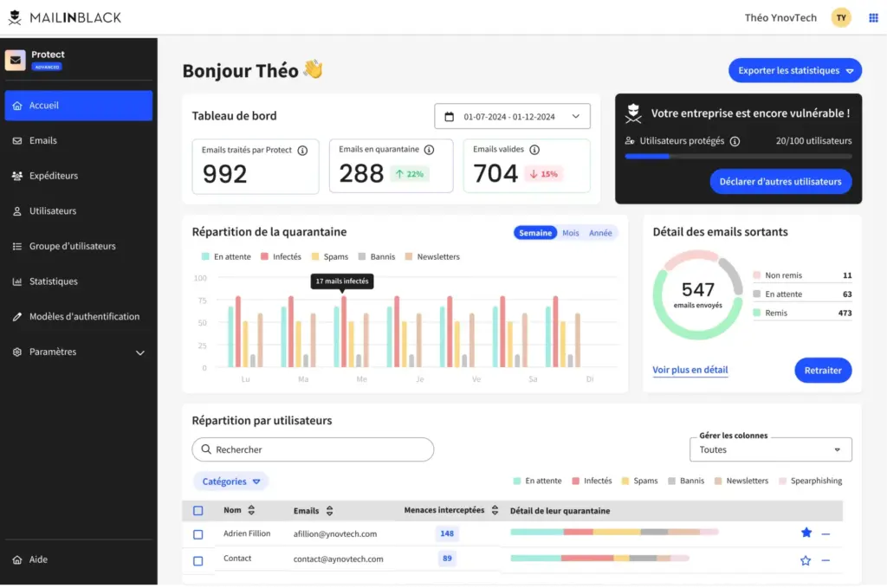Sort by Menaces interceptées column arrows
This screenshot has height=588, width=887.
point(495,510)
